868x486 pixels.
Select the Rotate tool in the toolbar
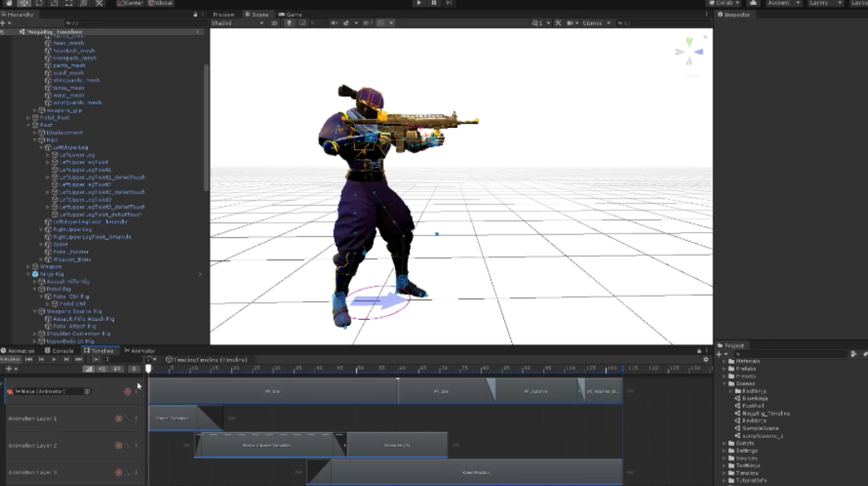coord(39,3)
